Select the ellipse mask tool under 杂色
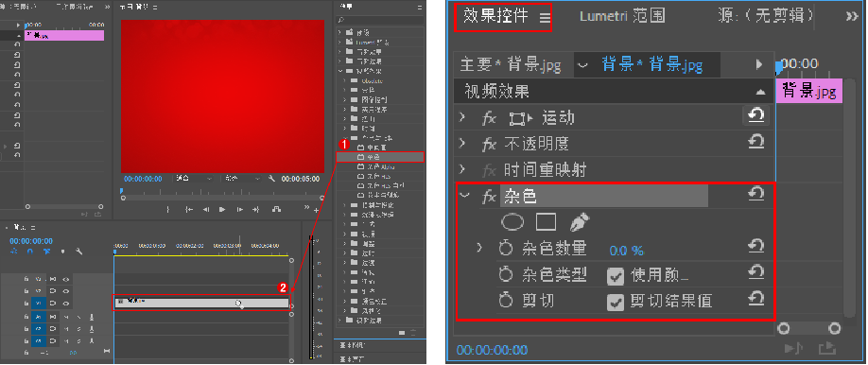 [512, 222]
